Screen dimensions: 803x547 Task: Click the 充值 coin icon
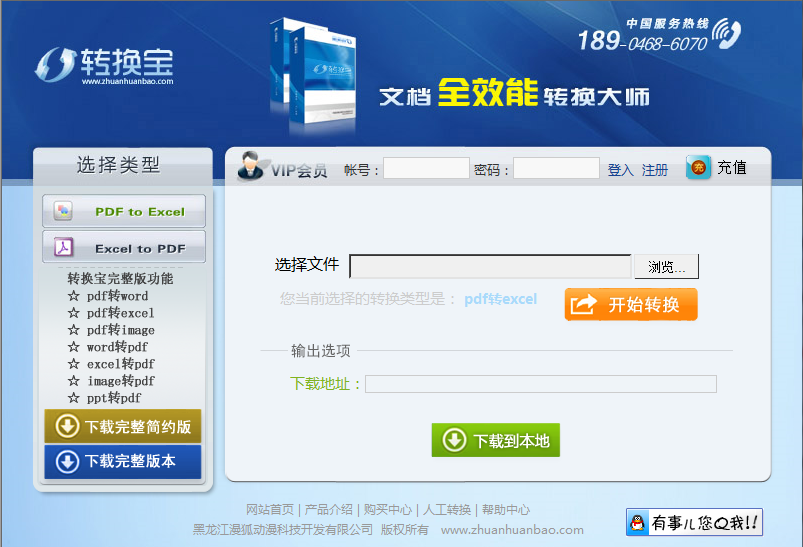point(699,167)
